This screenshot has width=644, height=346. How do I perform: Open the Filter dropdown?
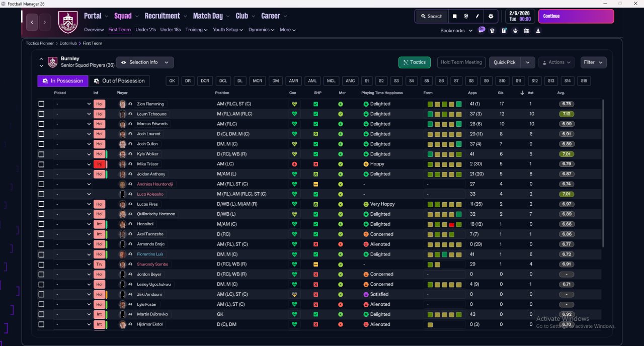593,62
